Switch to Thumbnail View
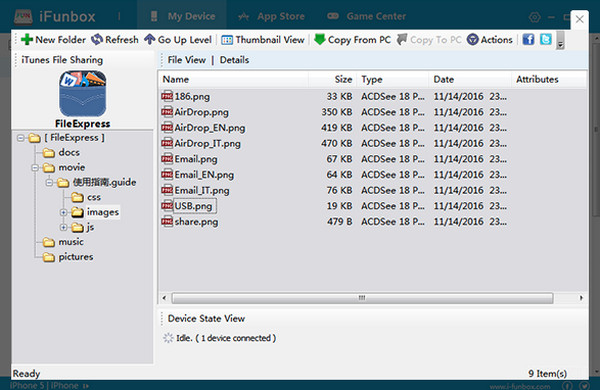This screenshot has height=390, width=600. (262, 40)
